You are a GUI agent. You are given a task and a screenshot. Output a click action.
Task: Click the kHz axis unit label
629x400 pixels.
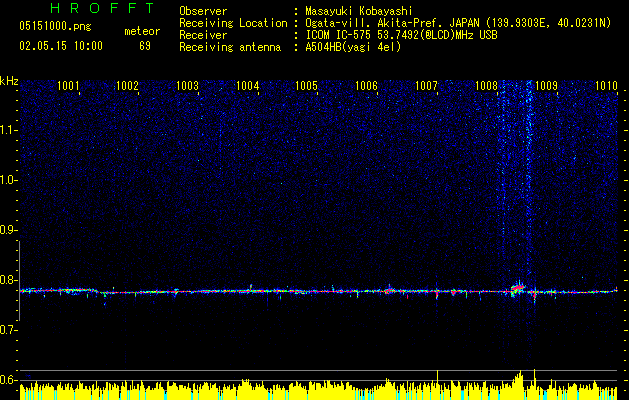[9, 81]
